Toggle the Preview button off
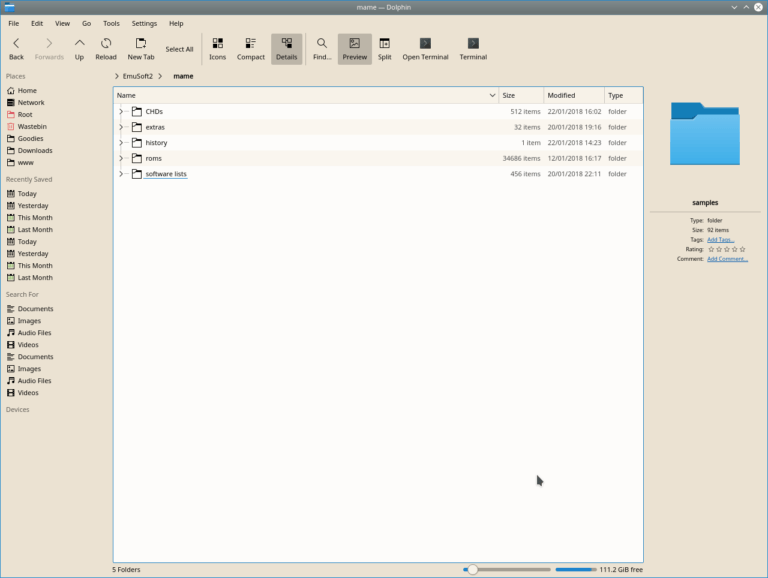Viewport: 768px width, 578px height. [354, 48]
